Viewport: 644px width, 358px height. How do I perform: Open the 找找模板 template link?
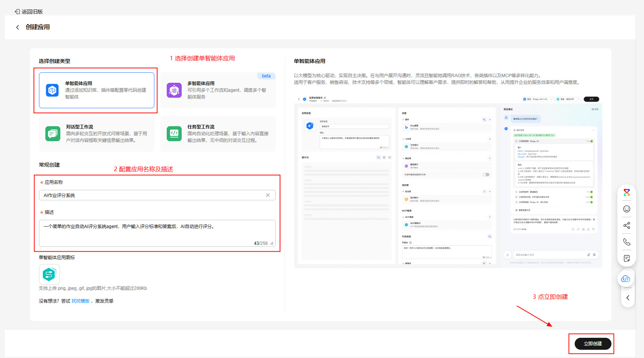point(81,301)
